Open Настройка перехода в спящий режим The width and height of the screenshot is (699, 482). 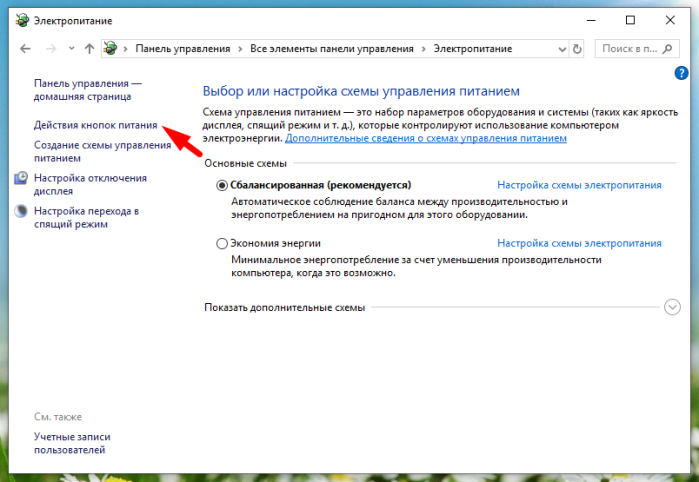click(x=86, y=218)
